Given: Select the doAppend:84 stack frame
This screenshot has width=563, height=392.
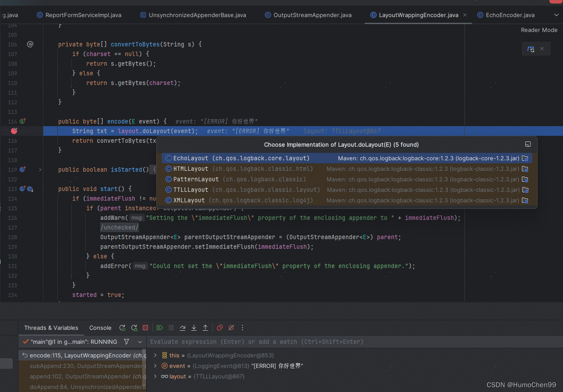Looking at the screenshot, I should 82,387.
